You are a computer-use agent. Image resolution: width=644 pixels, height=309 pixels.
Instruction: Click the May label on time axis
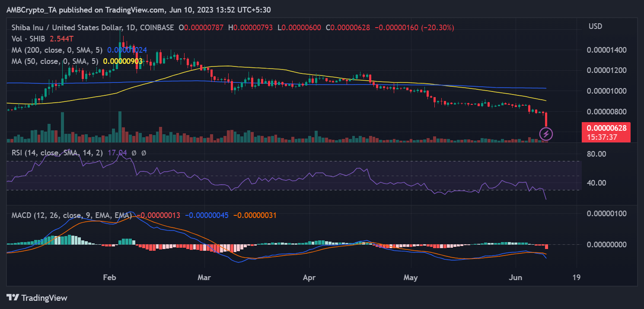pyautogui.click(x=411, y=277)
